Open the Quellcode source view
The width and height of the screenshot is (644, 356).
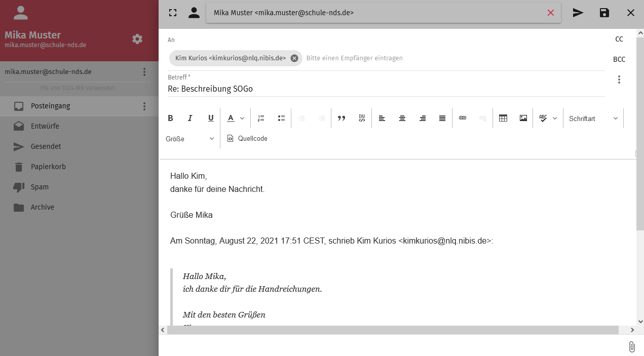pyautogui.click(x=247, y=138)
